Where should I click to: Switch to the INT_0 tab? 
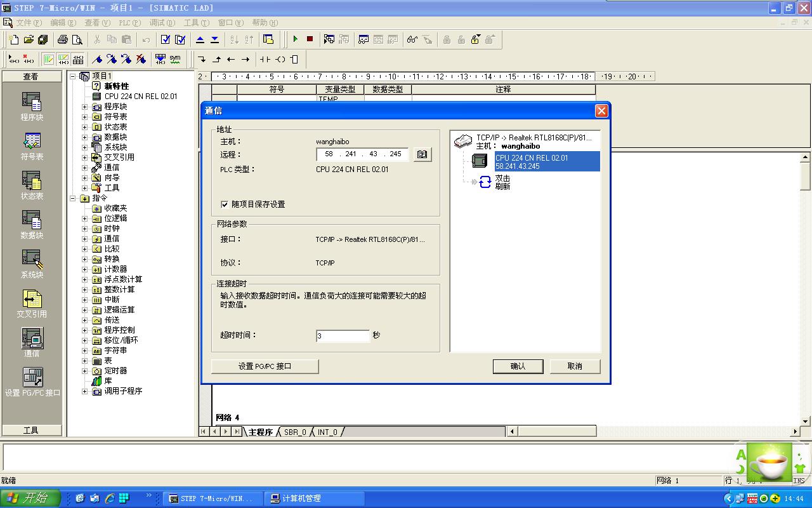(x=327, y=432)
